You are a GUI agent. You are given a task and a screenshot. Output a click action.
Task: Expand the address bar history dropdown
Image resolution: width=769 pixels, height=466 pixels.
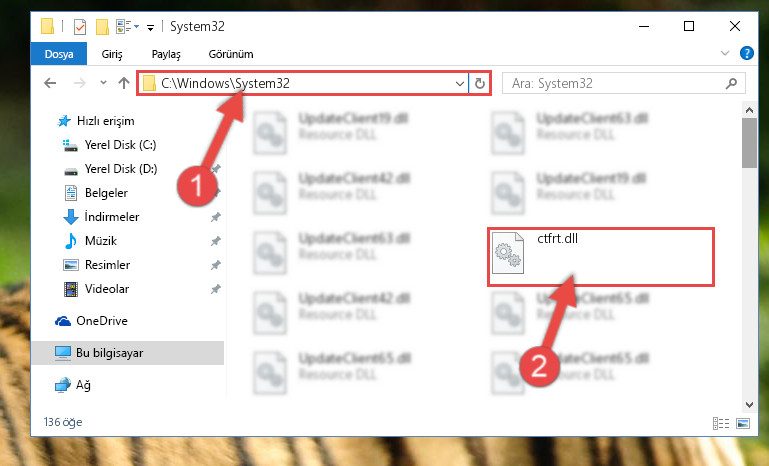coord(460,83)
